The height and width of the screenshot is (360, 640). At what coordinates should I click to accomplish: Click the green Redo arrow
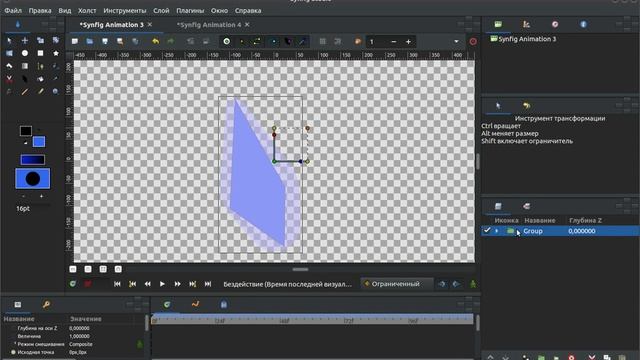pyautogui.click(x=171, y=41)
